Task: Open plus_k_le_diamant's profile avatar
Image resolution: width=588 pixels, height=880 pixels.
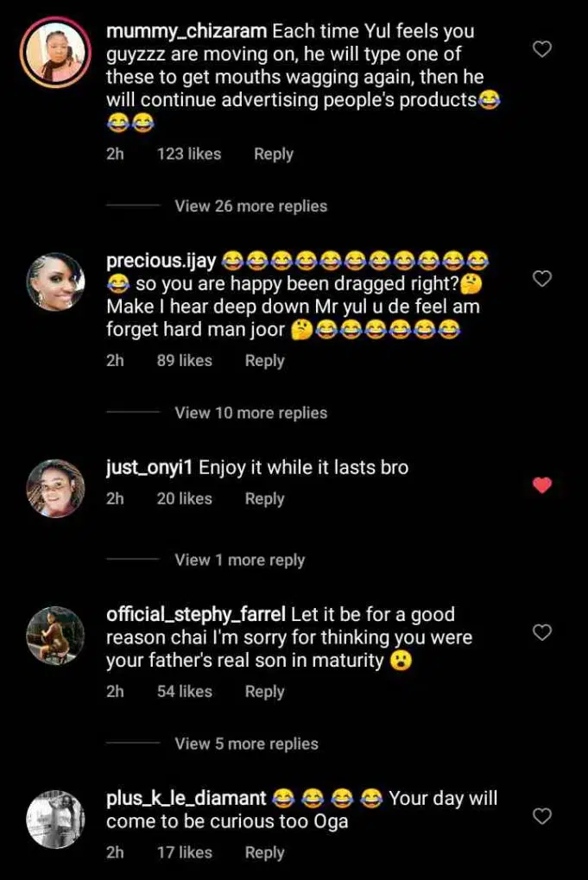Action: pyautogui.click(x=55, y=820)
